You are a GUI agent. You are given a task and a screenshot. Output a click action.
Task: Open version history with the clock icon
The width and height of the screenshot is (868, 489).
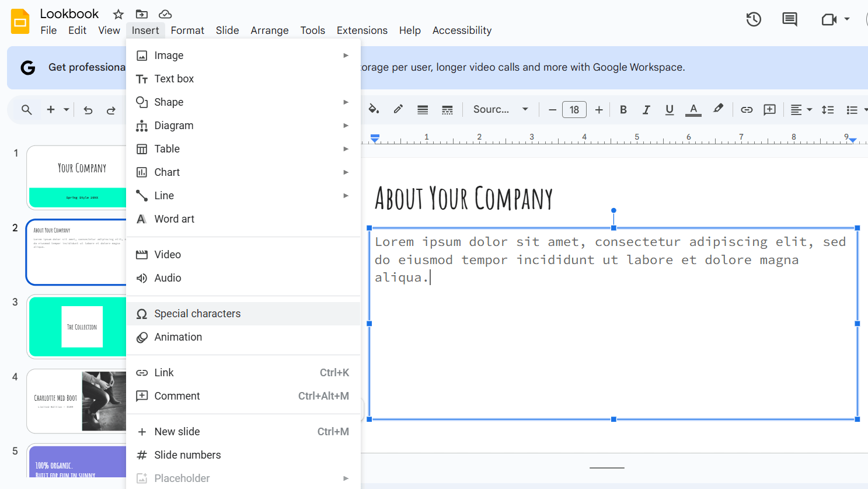(x=753, y=19)
